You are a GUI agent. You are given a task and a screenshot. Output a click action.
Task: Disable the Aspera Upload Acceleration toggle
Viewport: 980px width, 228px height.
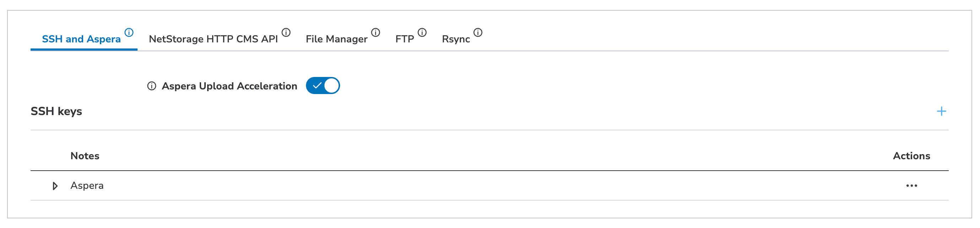tap(323, 86)
